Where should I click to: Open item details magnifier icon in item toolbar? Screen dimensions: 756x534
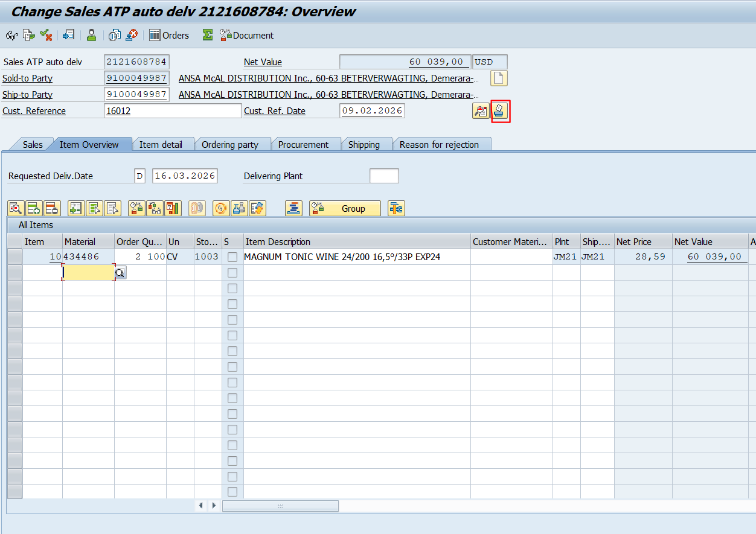tap(16, 208)
